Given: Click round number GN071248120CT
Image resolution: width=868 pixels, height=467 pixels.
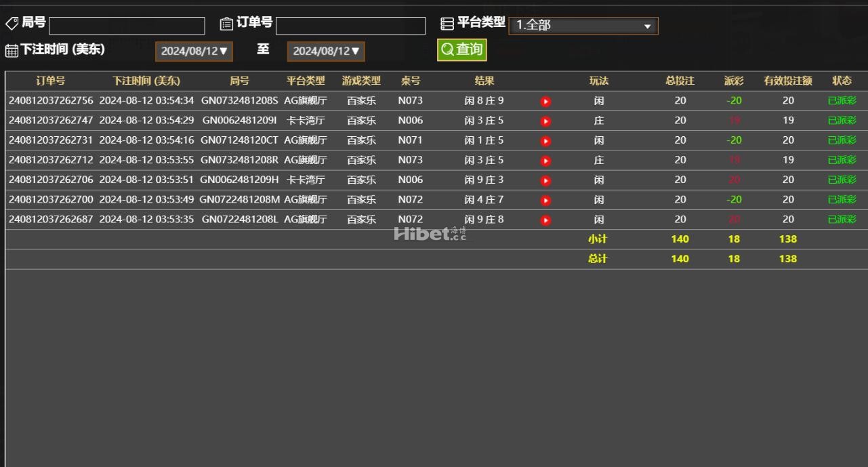Looking at the screenshot, I should pyautogui.click(x=240, y=140).
